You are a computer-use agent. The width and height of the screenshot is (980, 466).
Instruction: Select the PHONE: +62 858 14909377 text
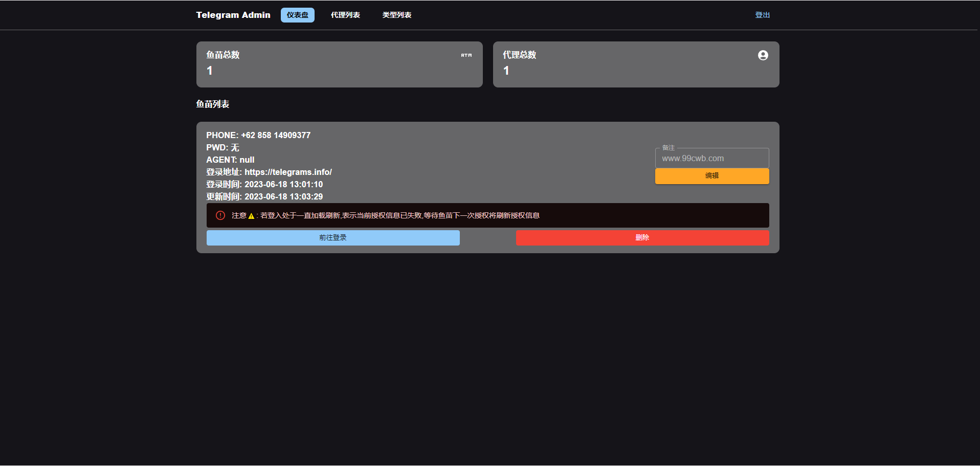tap(258, 135)
